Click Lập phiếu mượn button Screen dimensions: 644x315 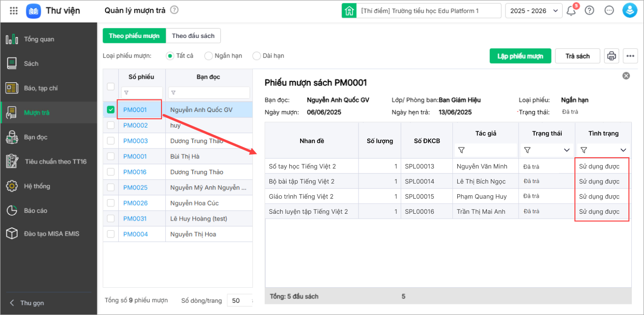tap(520, 56)
